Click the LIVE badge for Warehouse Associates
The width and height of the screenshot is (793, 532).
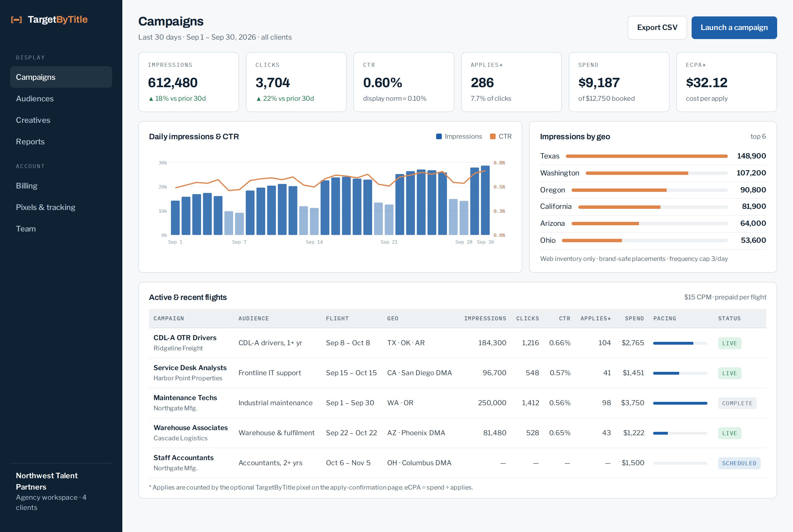(x=730, y=433)
